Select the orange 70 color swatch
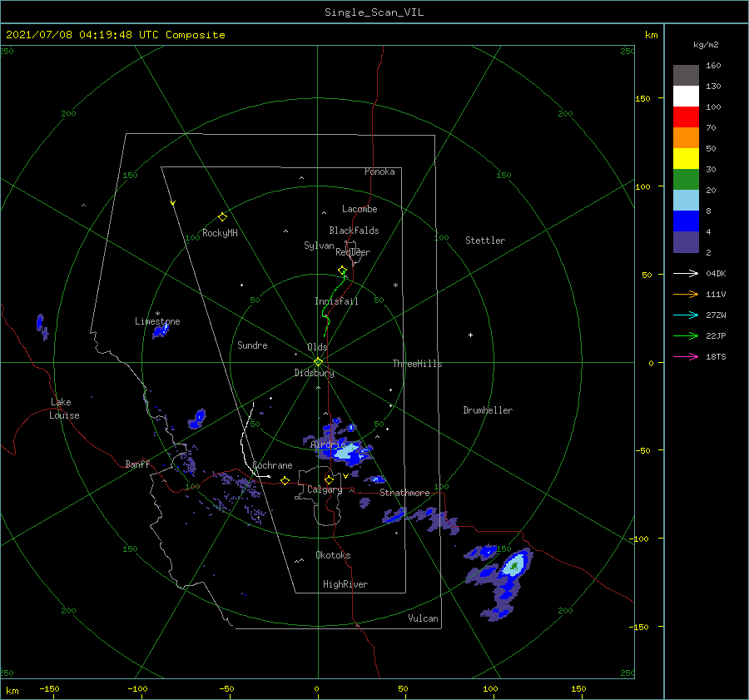Screen dimensions: 749x700 [686, 137]
